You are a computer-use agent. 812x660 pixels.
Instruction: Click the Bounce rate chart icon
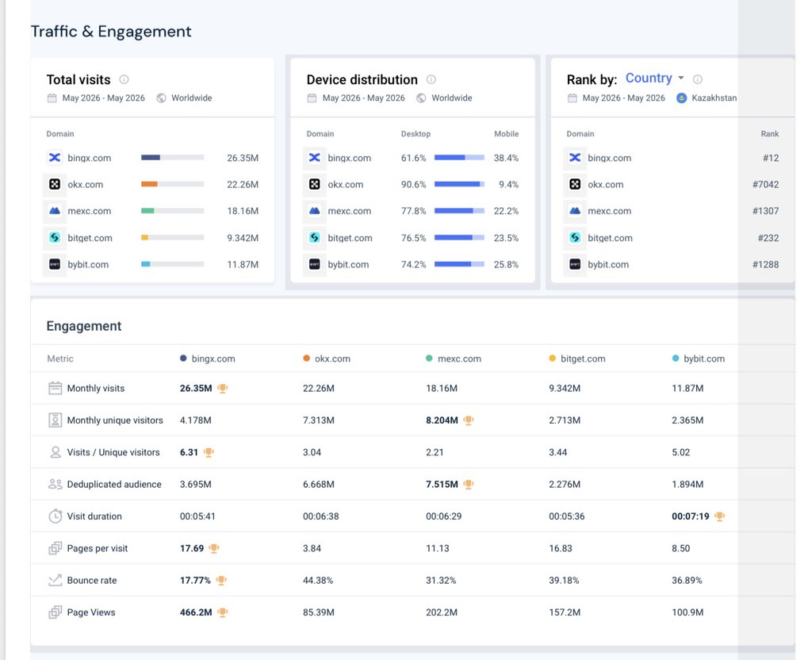(x=55, y=580)
